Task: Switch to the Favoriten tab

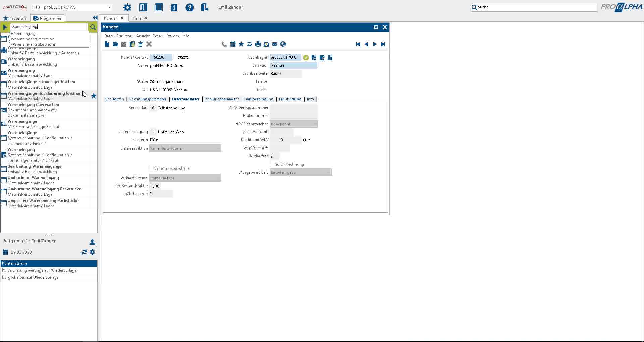Action: (x=15, y=18)
